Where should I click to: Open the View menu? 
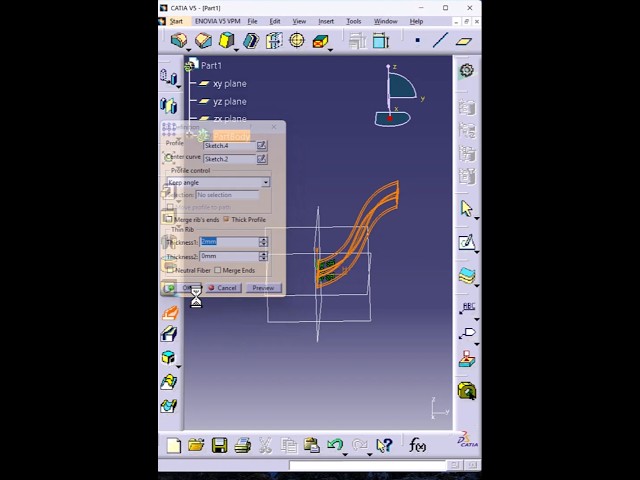(x=299, y=21)
